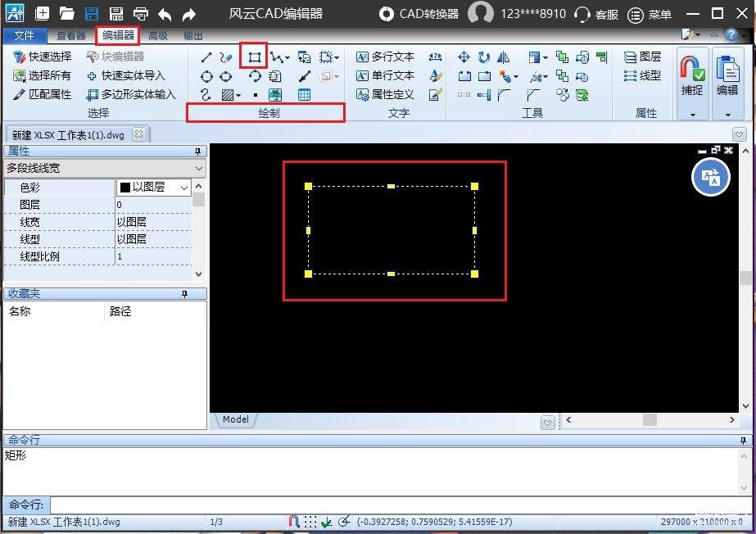This screenshot has width=756, height=534.
Task: Pin the 收藏夹 panel
Action: click(x=184, y=294)
